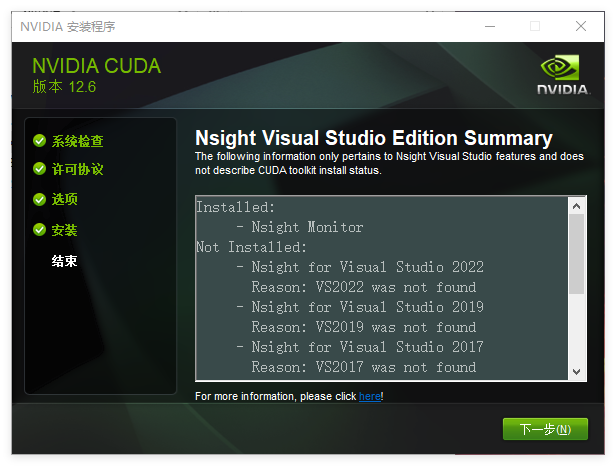
Task: Click the green check icon beside 选项
Action: click(39, 199)
